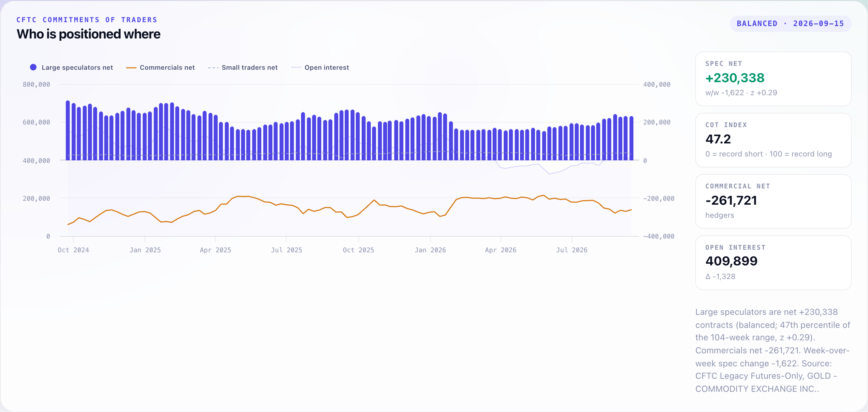Toggle the Small traders net legend entry
This screenshot has width=868, height=412.
(243, 67)
